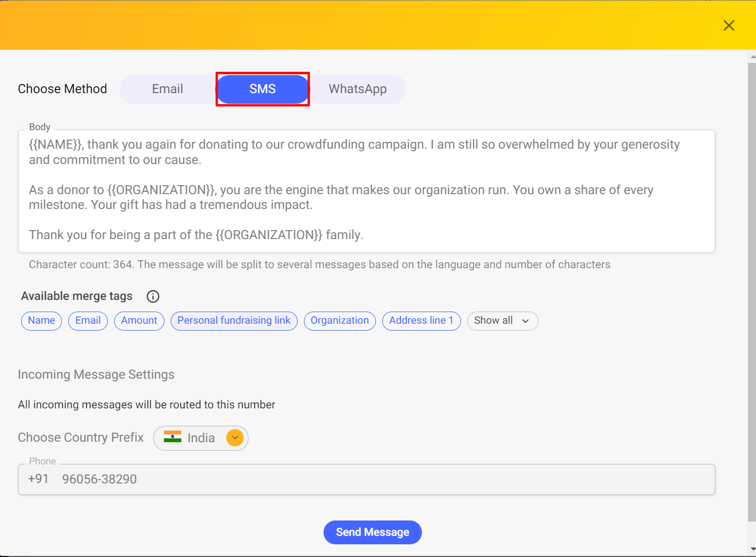This screenshot has width=756, height=557.
Task: Click the India flag icon
Action: tap(172, 437)
